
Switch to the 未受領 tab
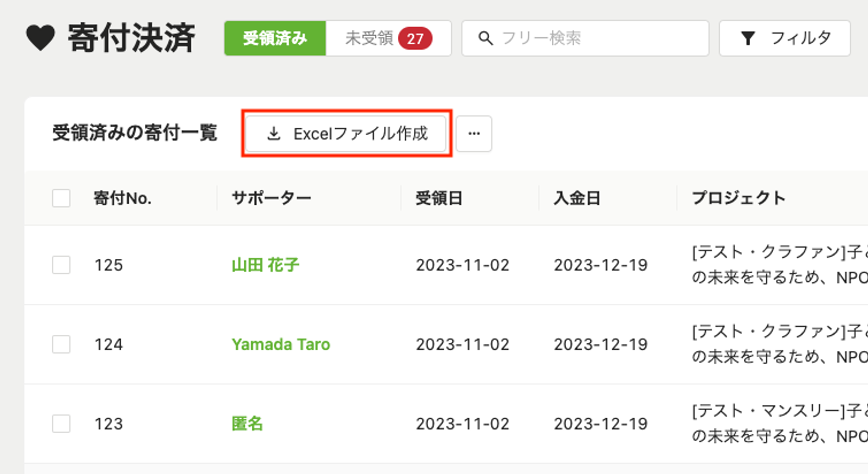click(x=369, y=39)
